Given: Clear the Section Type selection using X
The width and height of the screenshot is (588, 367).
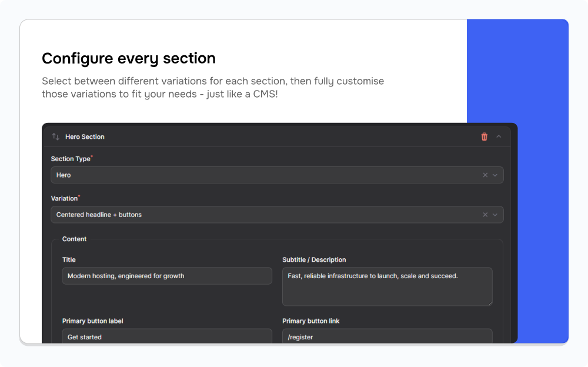Looking at the screenshot, I should click(485, 175).
